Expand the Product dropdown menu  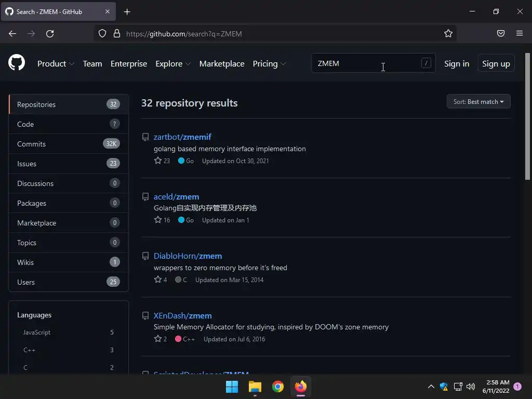tap(56, 64)
